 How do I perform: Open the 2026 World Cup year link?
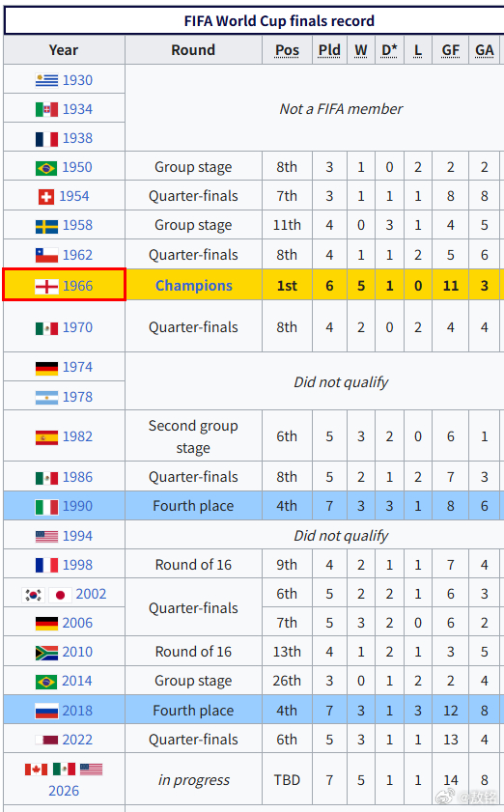point(64,791)
